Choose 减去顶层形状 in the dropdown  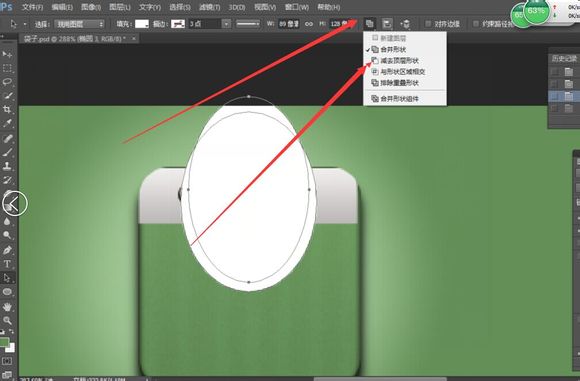[405, 60]
